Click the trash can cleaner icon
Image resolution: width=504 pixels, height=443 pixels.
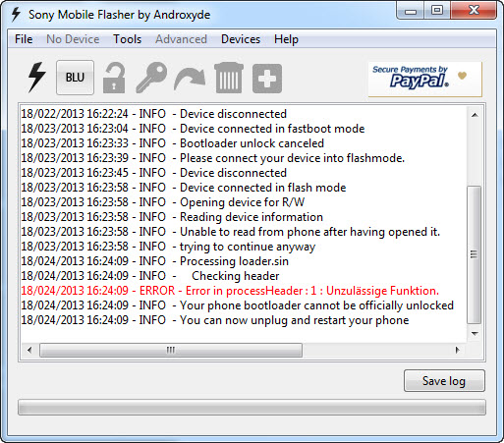[x=229, y=78]
